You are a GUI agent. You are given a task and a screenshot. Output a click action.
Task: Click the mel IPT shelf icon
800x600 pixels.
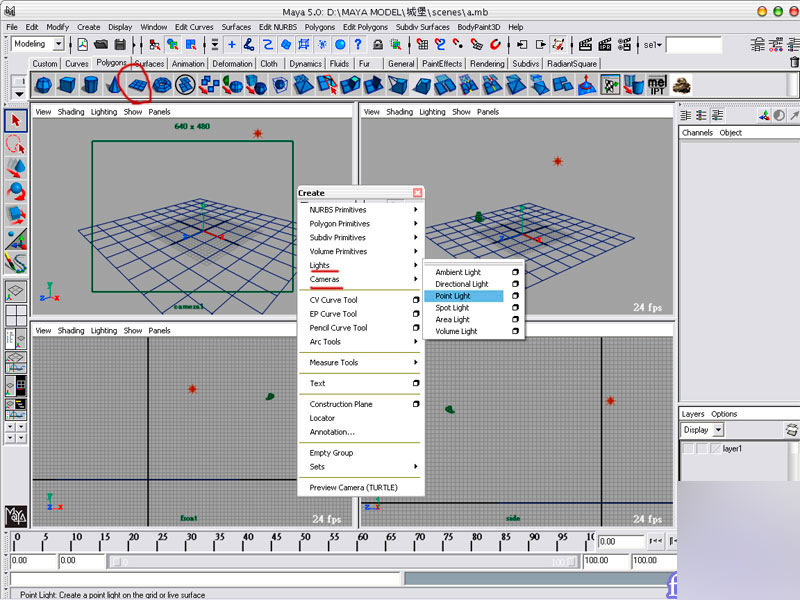pos(656,86)
